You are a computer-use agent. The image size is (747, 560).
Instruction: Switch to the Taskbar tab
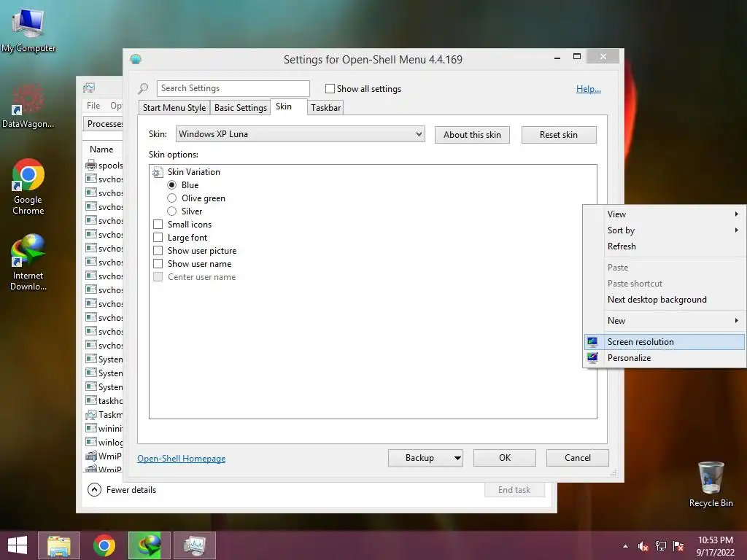326,108
